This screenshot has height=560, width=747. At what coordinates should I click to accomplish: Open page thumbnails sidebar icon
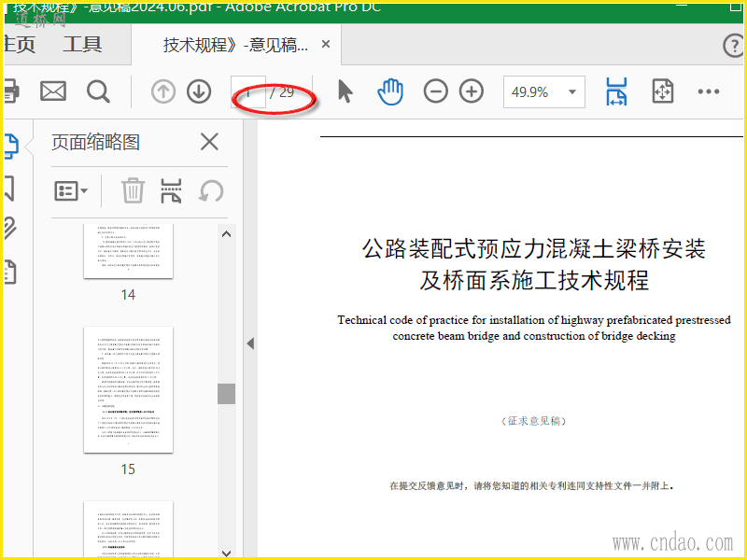[x=11, y=146]
